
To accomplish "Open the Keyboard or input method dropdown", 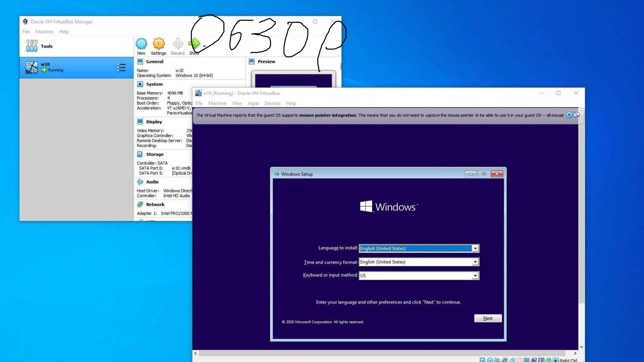I will (475, 275).
